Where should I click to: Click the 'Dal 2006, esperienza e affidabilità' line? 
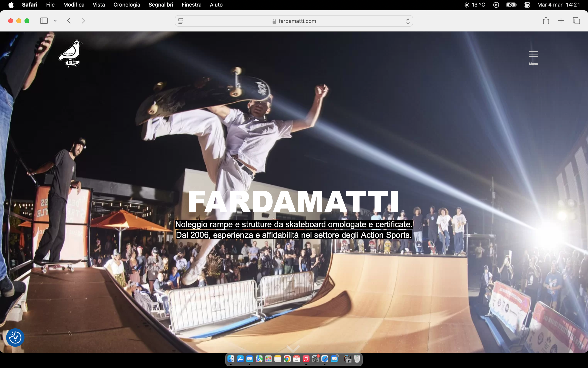pyautogui.click(x=294, y=235)
